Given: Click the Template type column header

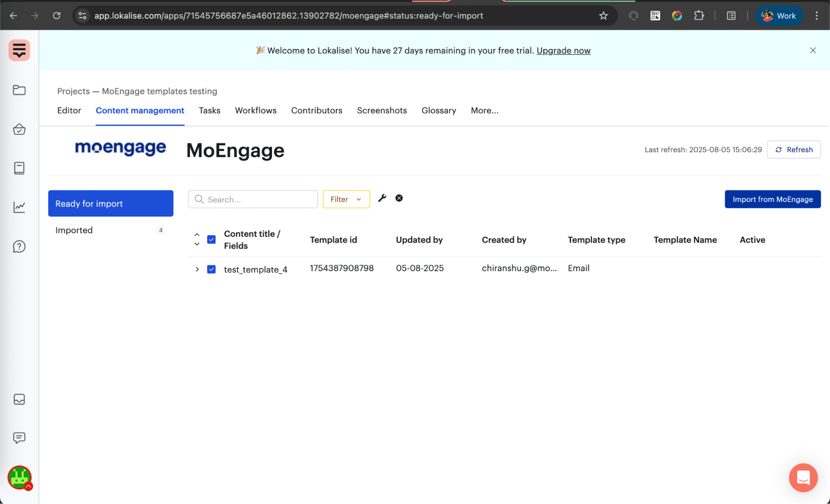Looking at the screenshot, I should coord(596,240).
